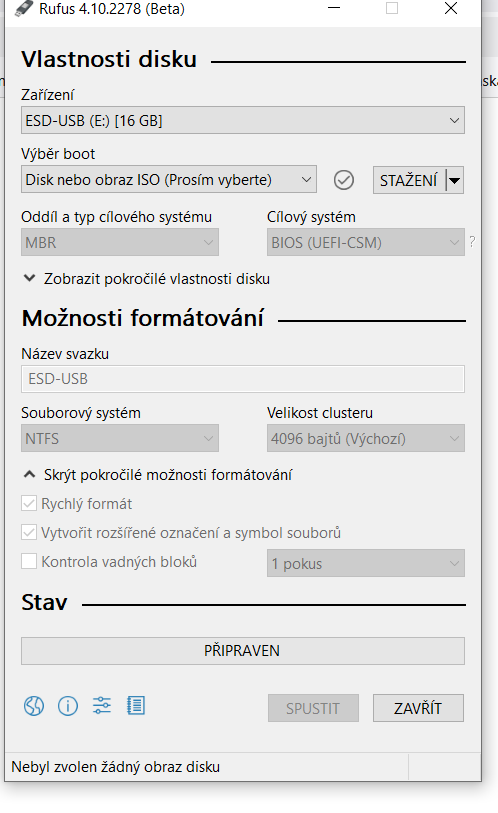Toggle Vytvořit rozšířené označení checkbox
498x813 pixels.
(x=29, y=532)
